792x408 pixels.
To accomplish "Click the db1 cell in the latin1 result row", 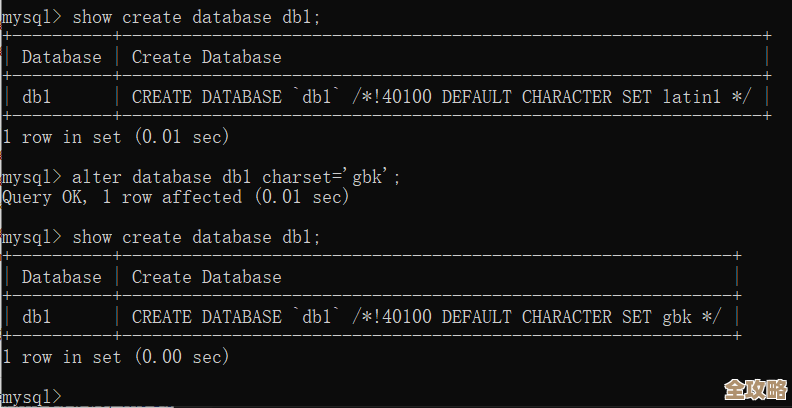I will (x=37, y=97).
